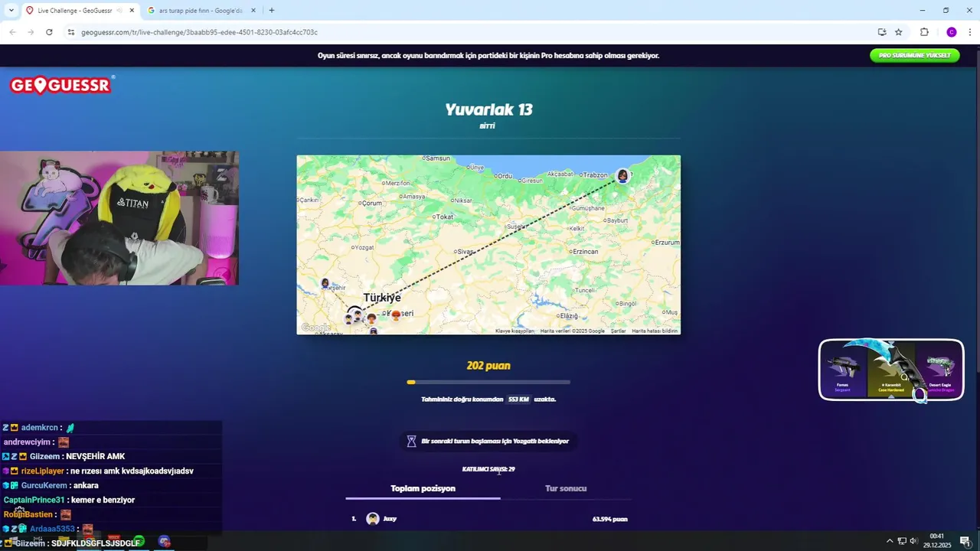Install app icon in address bar
The image size is (980, 551).
coord(882,32)
